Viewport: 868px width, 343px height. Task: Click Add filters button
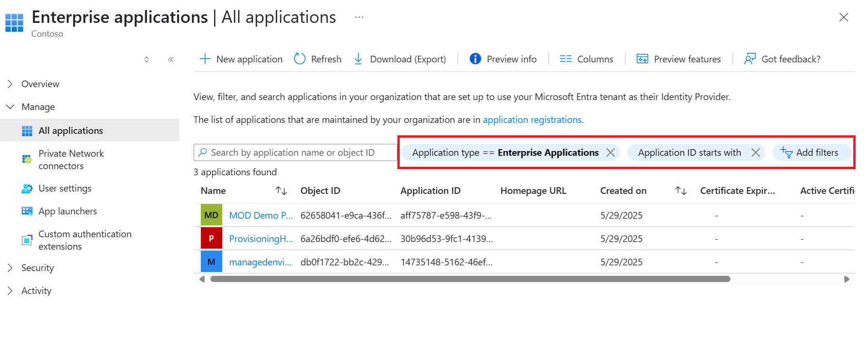pos(812,152)
